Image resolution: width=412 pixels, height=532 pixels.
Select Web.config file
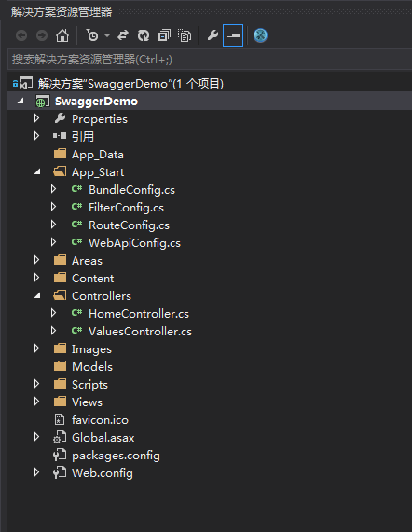click(x=103, y=473)
